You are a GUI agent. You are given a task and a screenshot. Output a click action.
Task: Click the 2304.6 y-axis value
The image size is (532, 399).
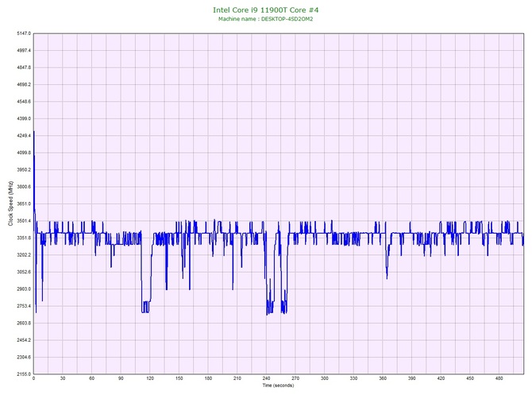pyautogui.click(x=24, y=357)
